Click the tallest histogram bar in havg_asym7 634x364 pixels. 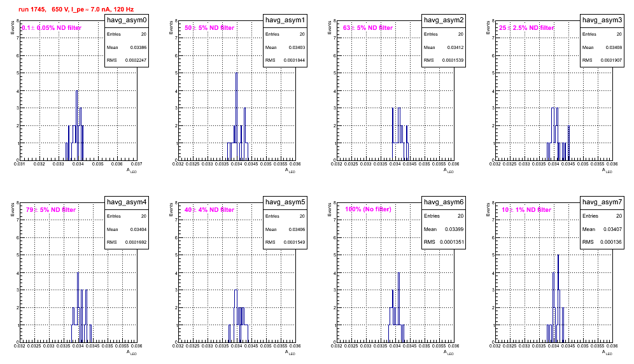tap(558, 298)
